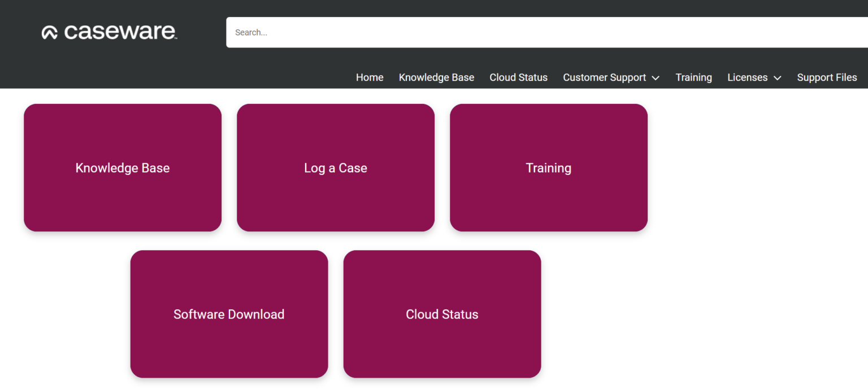Select Training in the navigation bar
This screenshot has height=389, width=868.
click(x=693, y=77)
